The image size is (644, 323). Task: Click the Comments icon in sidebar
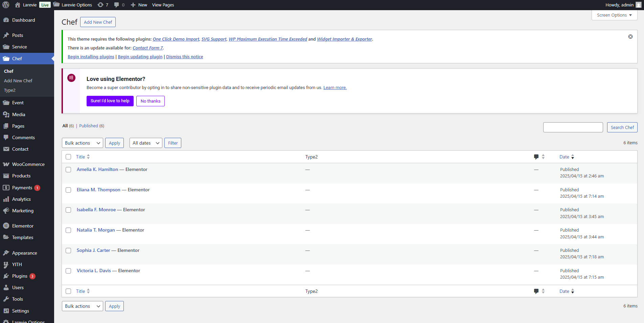click(x=6, y=137)
